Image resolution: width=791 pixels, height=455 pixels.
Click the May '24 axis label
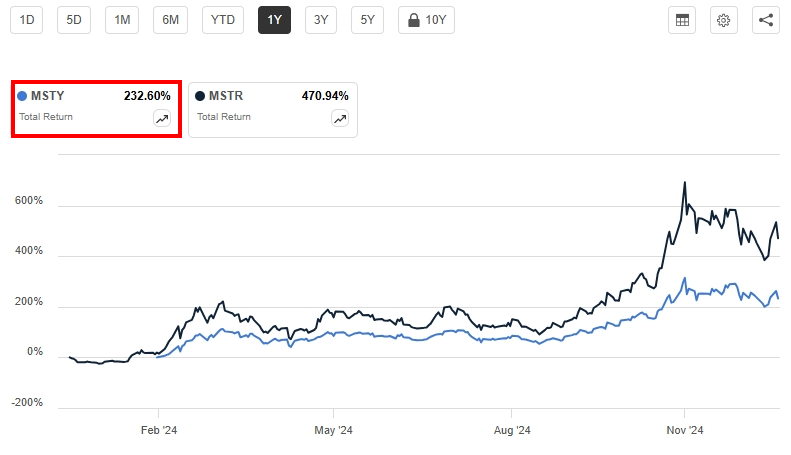pyautogui.click(x=333, y=430)
